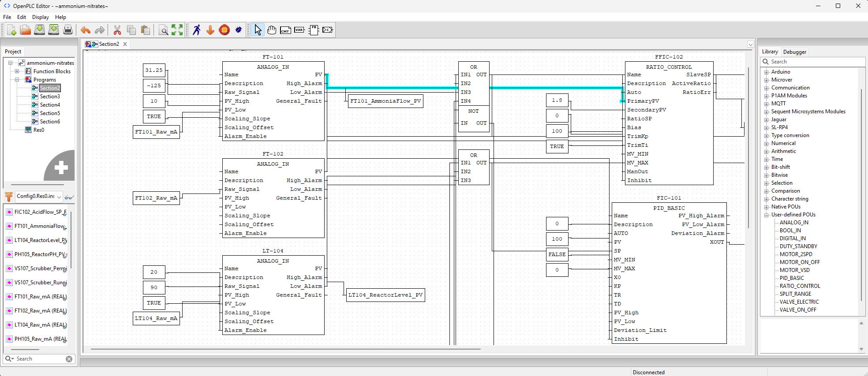Open the Config0.Res0 instance dropdown
The height and width of the screenshot is (376, 868).
point(59,197)
